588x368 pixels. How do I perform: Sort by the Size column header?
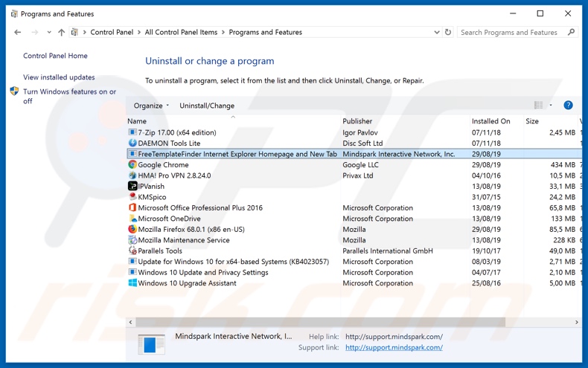[x=532, y=121]
